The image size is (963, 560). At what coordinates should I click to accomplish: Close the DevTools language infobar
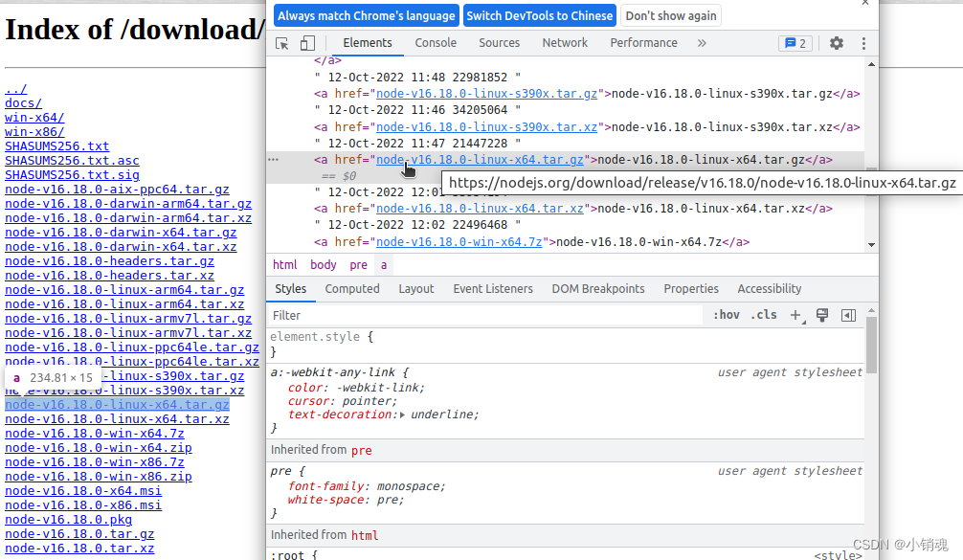pyautogui.click(x=864, y=3)
